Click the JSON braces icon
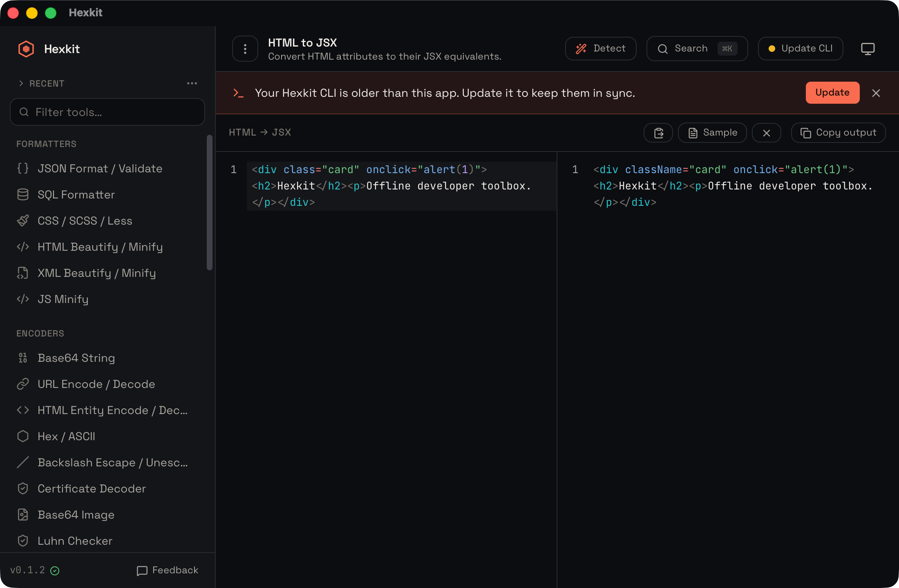Screen dimensions: 899x588 23,168
